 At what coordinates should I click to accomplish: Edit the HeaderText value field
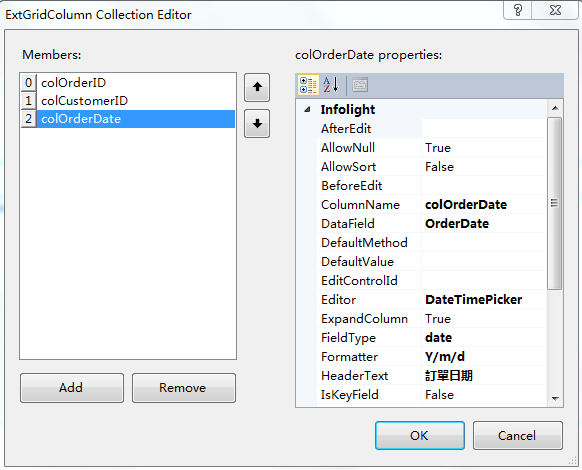point(484,376)
